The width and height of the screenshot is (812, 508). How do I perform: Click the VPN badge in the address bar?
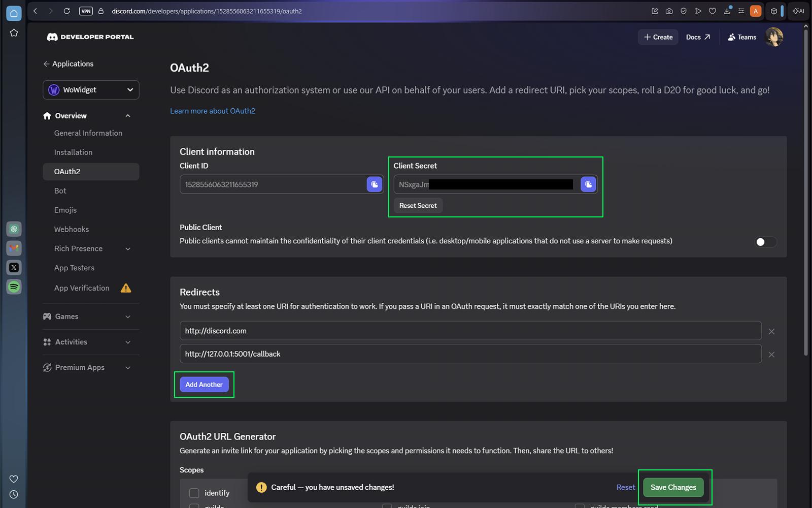[x=86, y=11]
